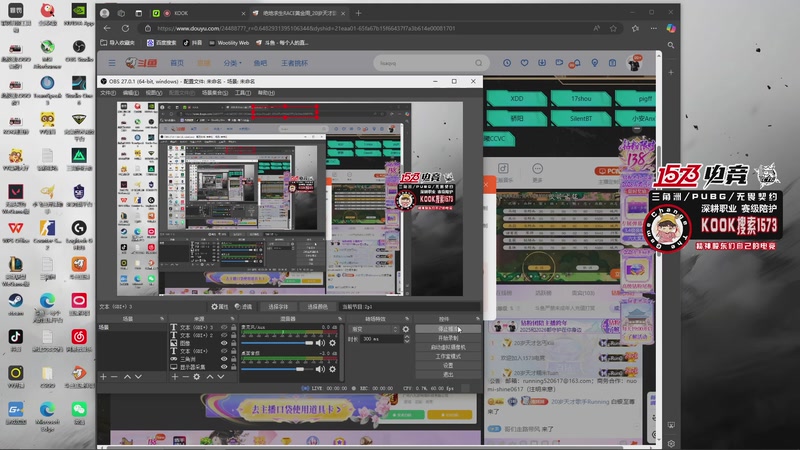
Task: Open the Microsoft Edge desktop shortcut
Action: tap(47, 416)
